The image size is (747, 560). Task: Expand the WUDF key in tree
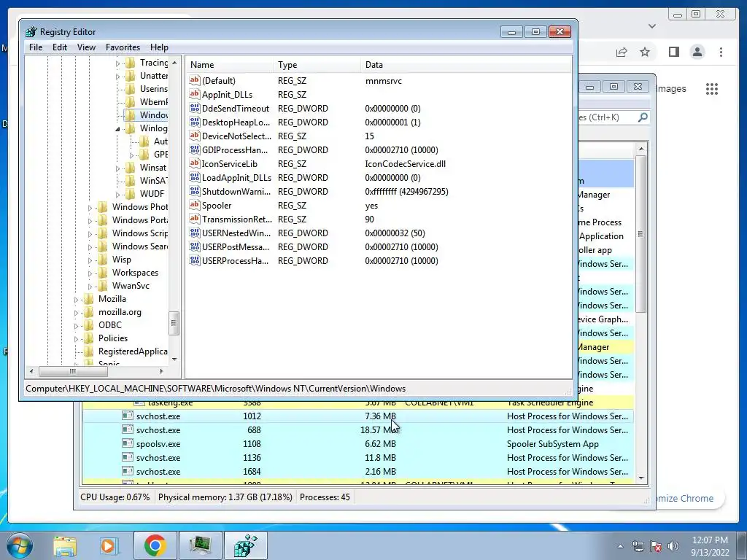[x=117, y=194]
